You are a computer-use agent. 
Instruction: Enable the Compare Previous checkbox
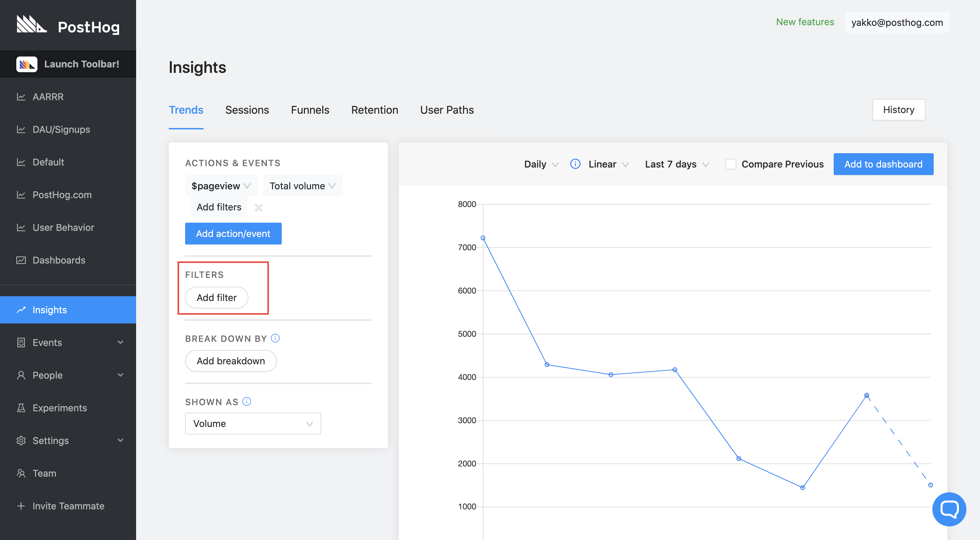click(x=731, y=164)
